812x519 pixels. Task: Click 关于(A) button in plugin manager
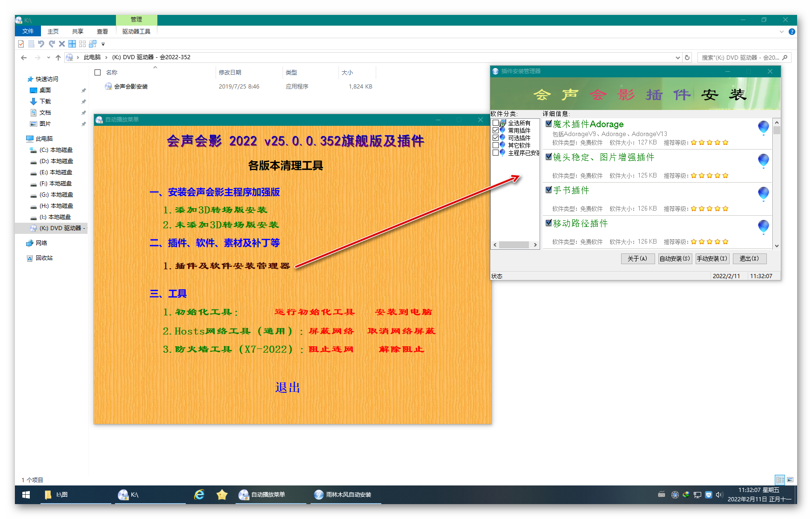pyautogui.click(x=638, y=259)
